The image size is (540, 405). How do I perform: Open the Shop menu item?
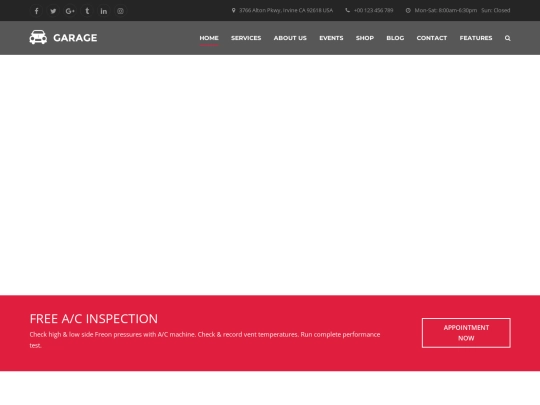tap(365, 38)
